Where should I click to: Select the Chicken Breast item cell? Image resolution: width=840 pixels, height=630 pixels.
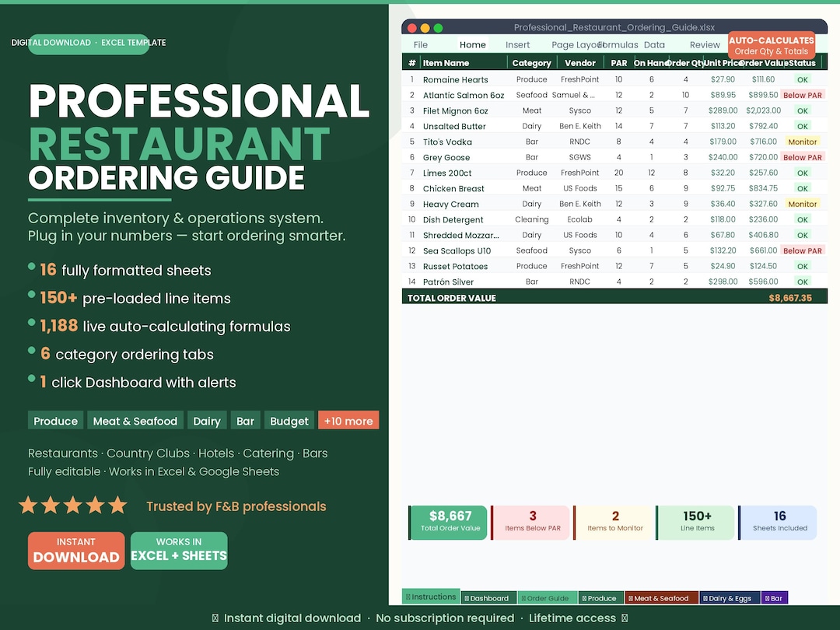click(453, 188)
